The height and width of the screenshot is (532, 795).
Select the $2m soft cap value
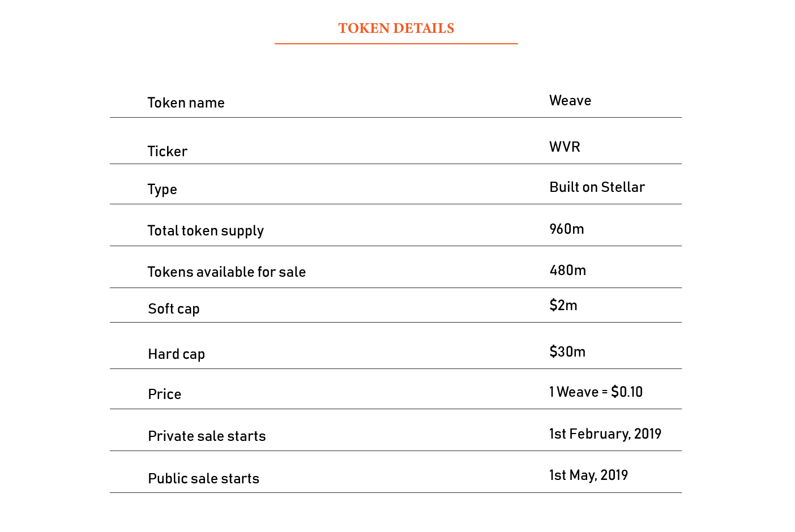(563, 306)
